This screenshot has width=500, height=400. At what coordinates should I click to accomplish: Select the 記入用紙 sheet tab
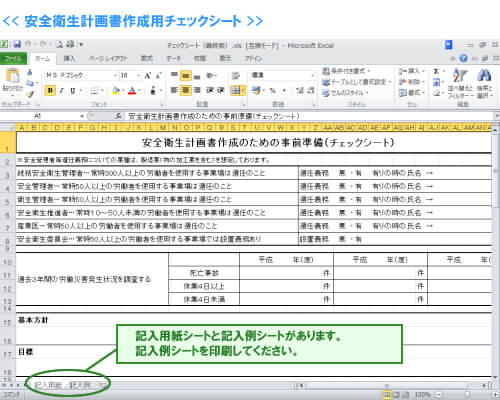pyautogui.click(x=48, y=385)
